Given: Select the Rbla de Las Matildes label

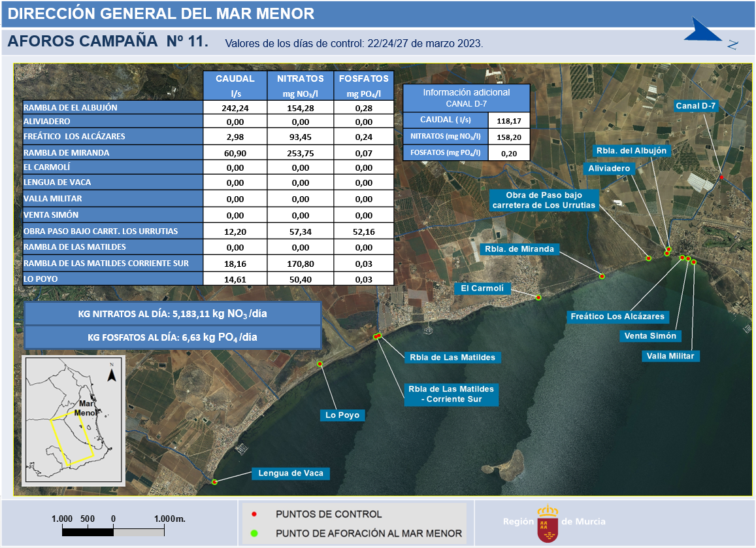Looking at the screenshot, I should [452, 358].
